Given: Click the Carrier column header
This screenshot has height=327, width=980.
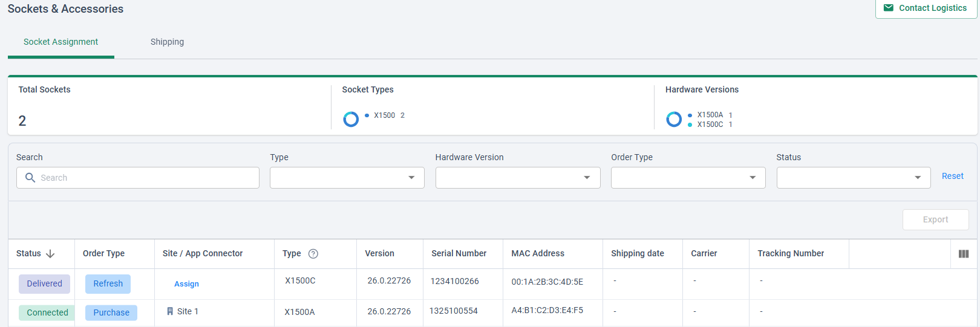Looking at the screenshot, I should (x=704, y=253).
